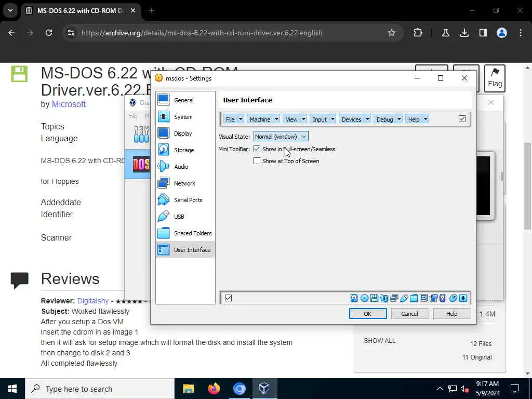Open the Visual State dropdown
The width and height of the screenshot is (532, 399).
coord(281,137)
